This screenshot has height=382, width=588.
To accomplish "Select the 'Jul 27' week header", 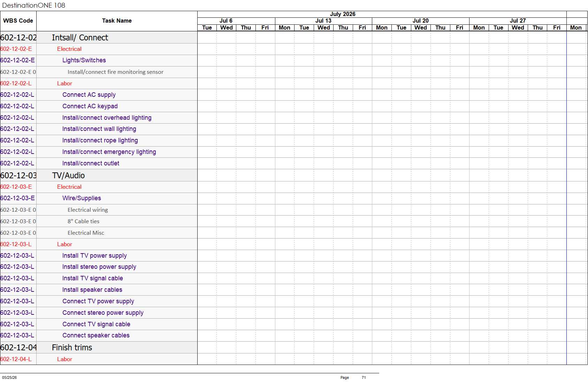I will click(x=518, y=21).
